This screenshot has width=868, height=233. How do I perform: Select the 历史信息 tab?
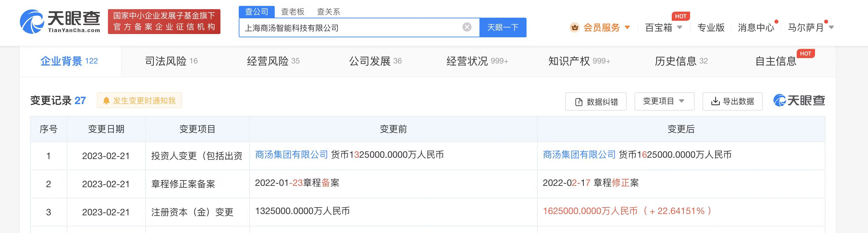point(681,61)
